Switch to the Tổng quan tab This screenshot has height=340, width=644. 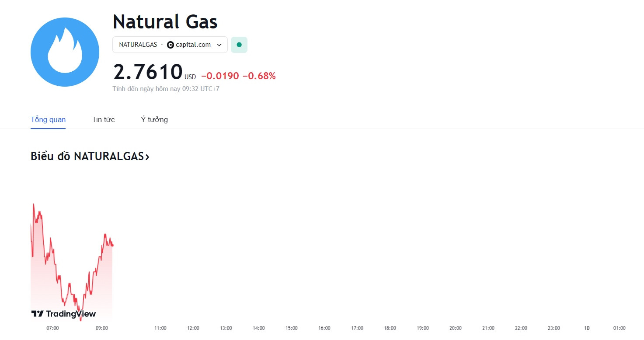coord(48,119)
